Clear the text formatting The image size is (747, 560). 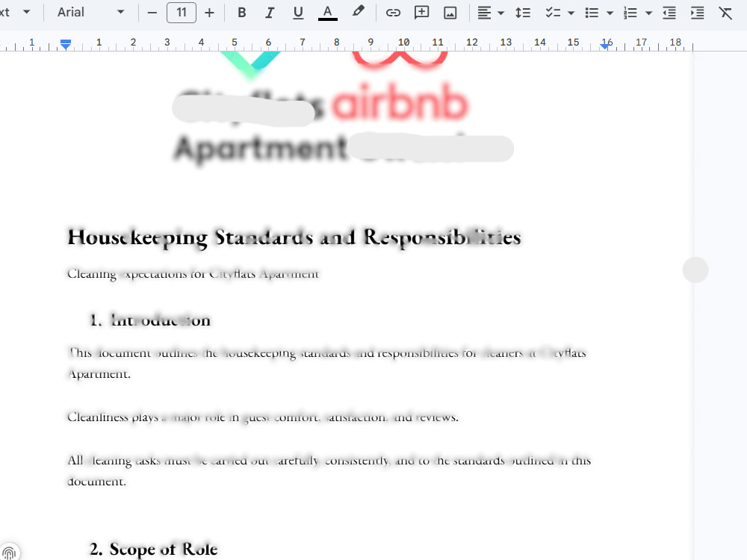pyautogui.click(x=725, y=13)
